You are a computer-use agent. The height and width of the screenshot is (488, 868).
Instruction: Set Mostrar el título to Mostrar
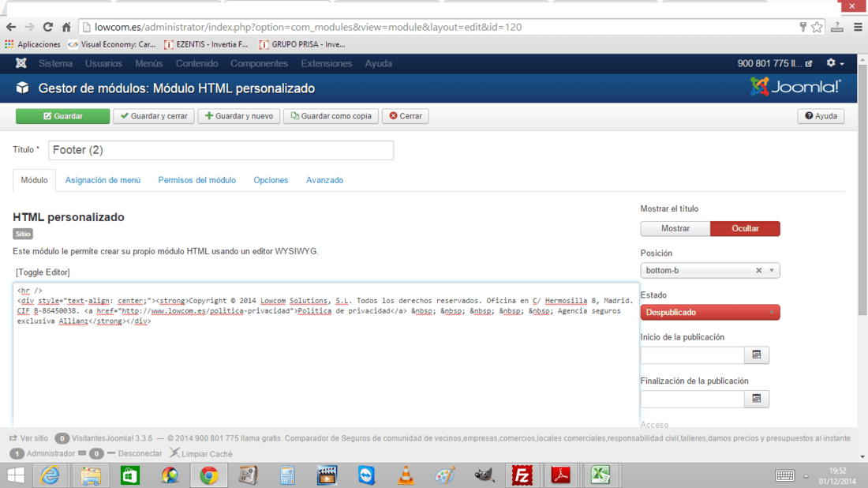[x=675, y=228]
